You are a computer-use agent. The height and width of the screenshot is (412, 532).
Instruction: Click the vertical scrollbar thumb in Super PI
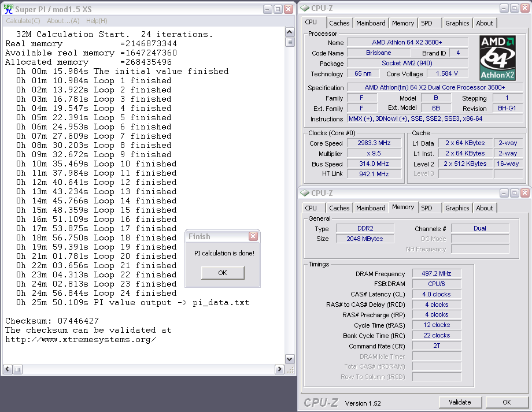(x=289, y=42)
